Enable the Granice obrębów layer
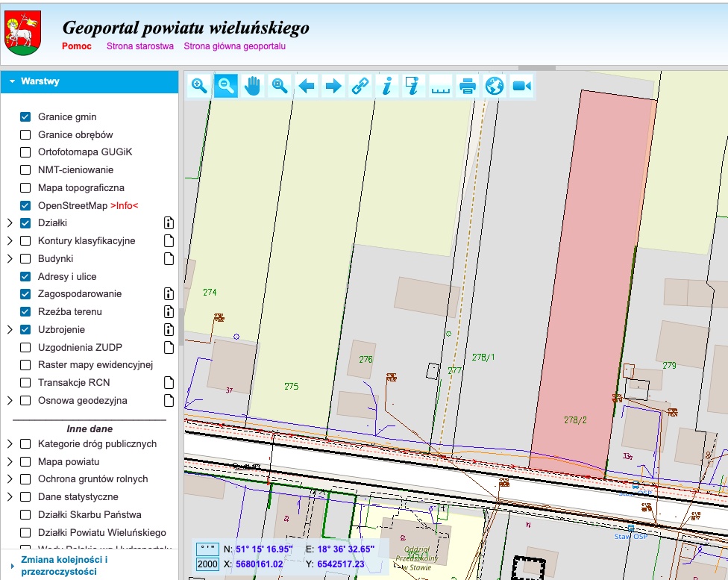Image resolution: width=728 pixels, height=580 pixels. (25, 135)
